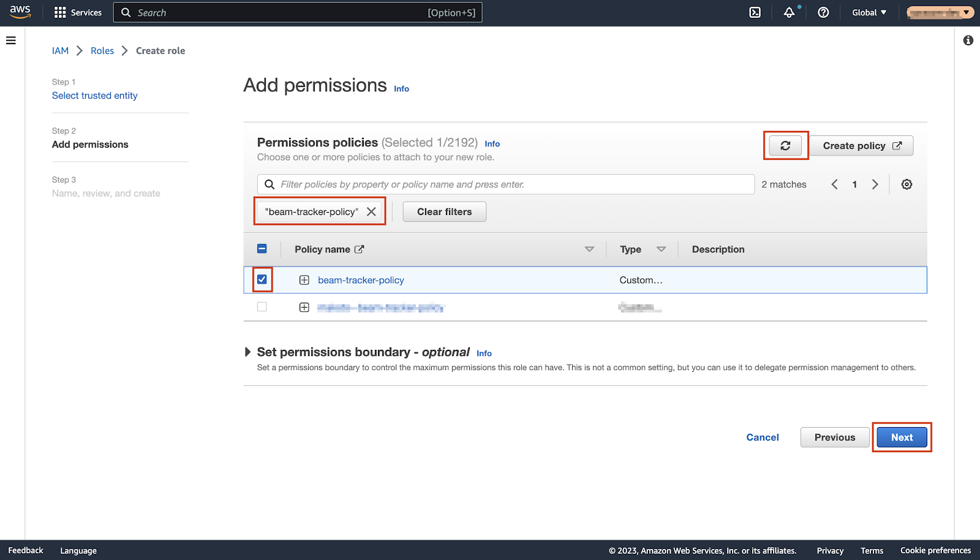Open the Global region dropdown

[x=869, y=12]
